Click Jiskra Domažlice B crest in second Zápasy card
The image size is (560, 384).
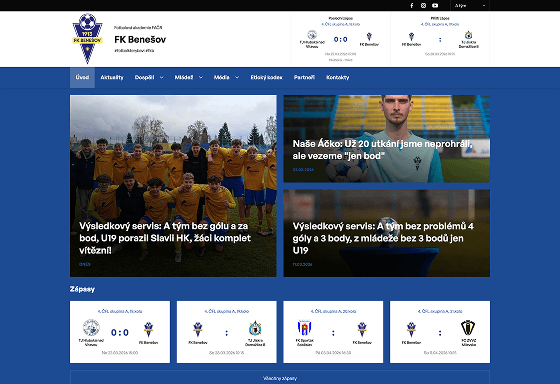255,328
